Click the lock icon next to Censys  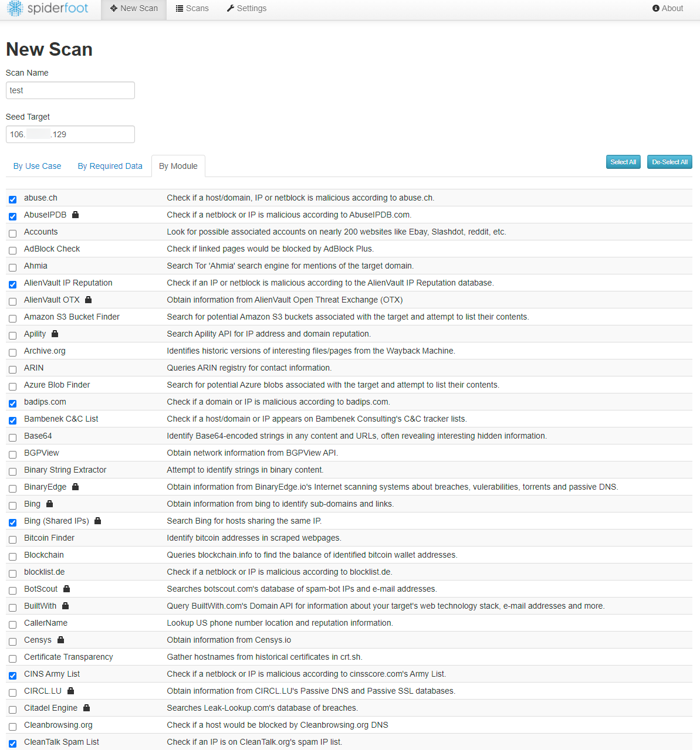pyautogui.click(x=60, y=640)
